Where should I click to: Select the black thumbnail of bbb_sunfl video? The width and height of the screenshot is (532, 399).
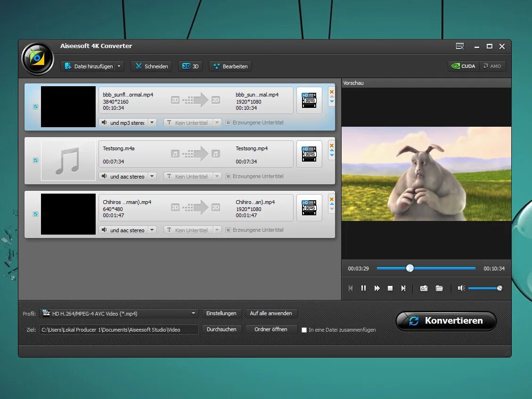[x=68, y=106]
